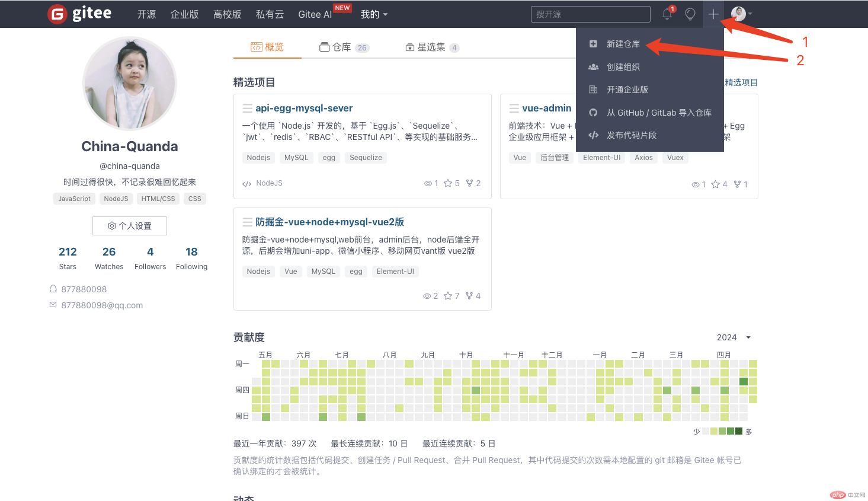Image resolution: width=868 pixels, height=501 pixels.
Task: Click the eye watch icon on vue-admin card
Action: (696, 184)
